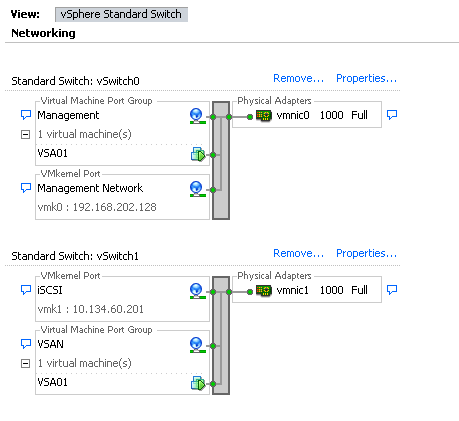Open Properties for vSwitch1
The image size is (459, 421).
pyautogui.click(x=366, y=253)
